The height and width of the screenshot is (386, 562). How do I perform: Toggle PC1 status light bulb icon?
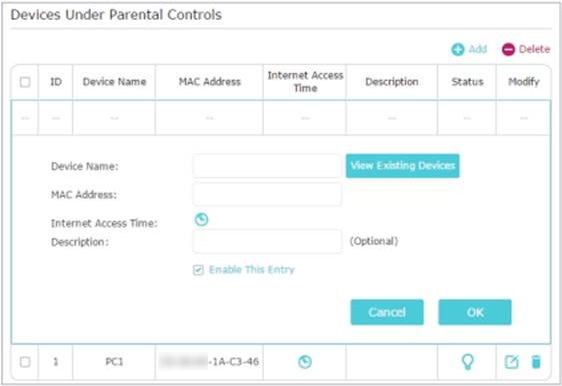(x=468, y=362)
